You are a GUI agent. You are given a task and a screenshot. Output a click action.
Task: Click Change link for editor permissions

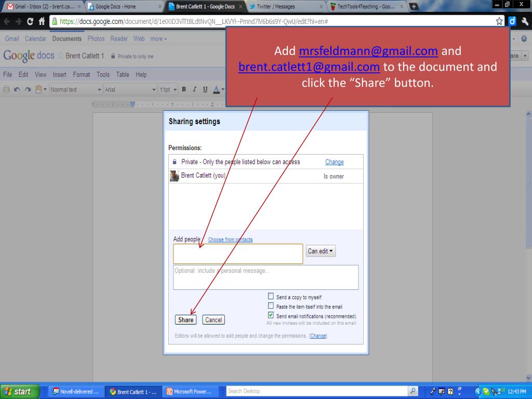pyautogui.click(x=318, y=336)
